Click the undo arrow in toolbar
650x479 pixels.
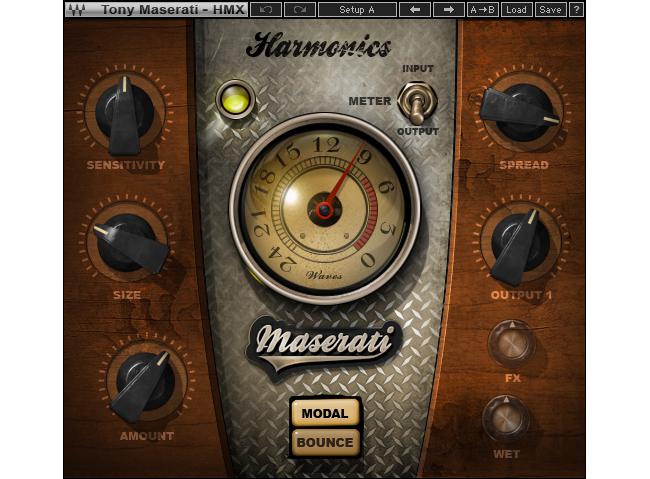coord(265,10)
